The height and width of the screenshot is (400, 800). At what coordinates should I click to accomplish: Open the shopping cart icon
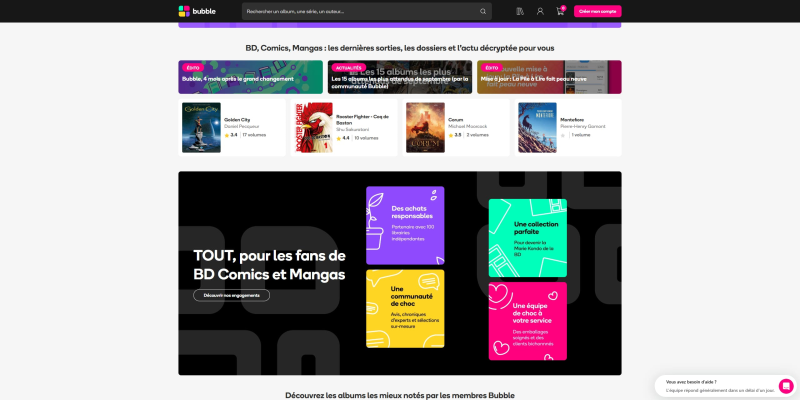[560, 11]
